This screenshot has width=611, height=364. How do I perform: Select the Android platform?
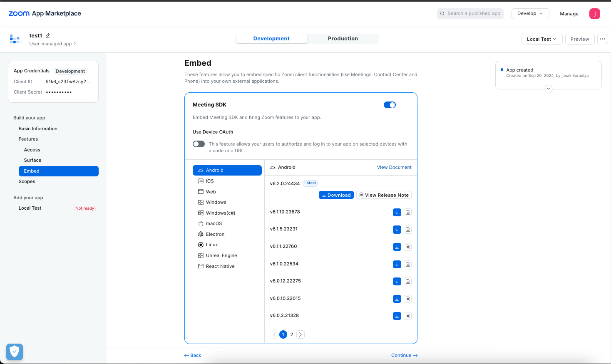point(227,171)
